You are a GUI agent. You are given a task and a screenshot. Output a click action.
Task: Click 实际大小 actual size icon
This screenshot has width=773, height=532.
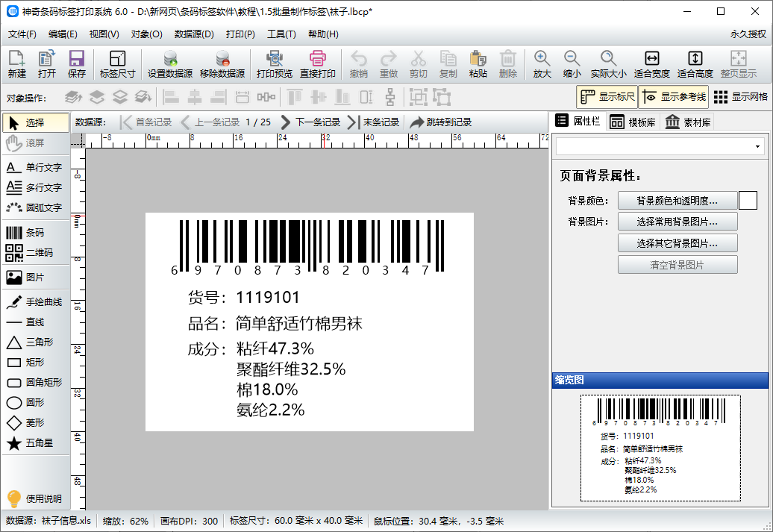pyautogui.click(x=608, y=63)
